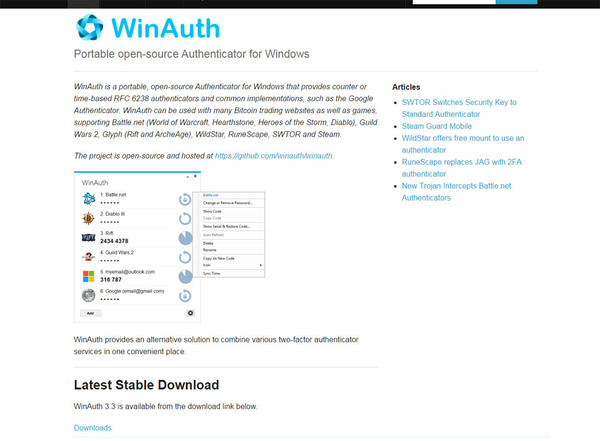This screenshot has height=441, width=600.
Task: Click the 'Battle.net' header in context menu
Action: coord(210,195)
